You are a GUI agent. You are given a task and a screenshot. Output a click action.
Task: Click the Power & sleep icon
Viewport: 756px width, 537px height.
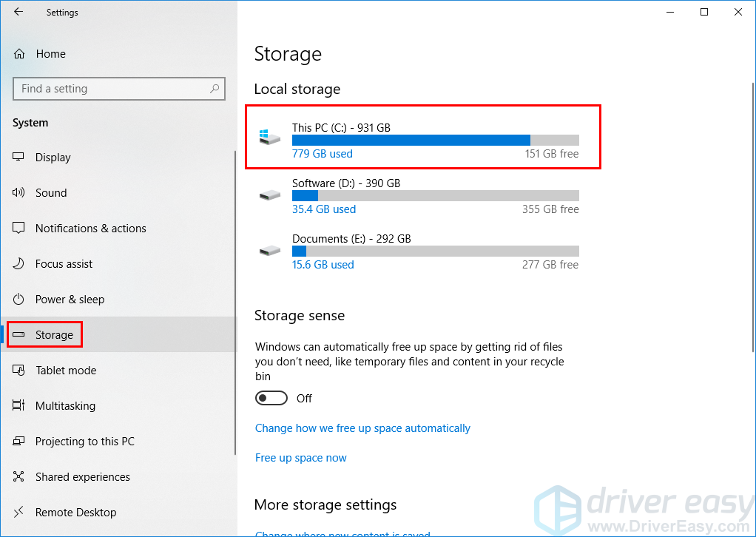click(19, 299)
